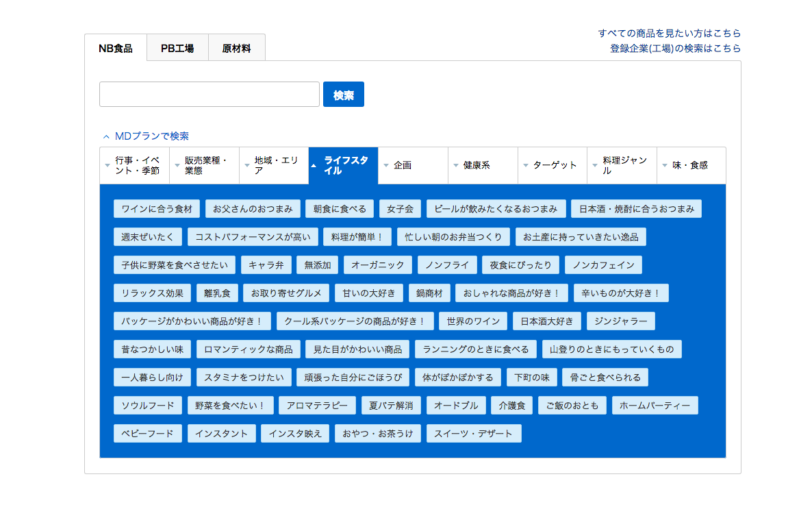The image size is (812, 518).
Task: Expand the 販売業種・業態 category
Action: click(205, 166)
